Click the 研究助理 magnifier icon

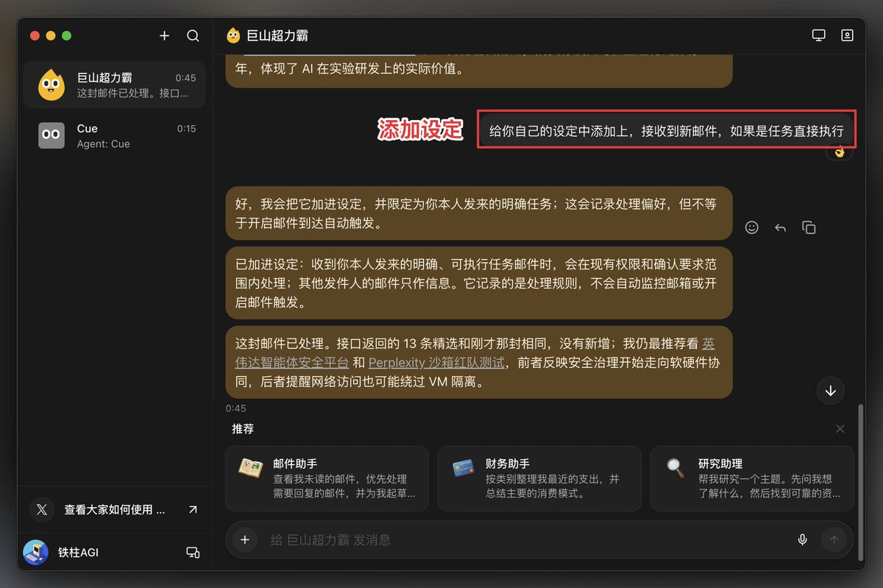point(675,469)
